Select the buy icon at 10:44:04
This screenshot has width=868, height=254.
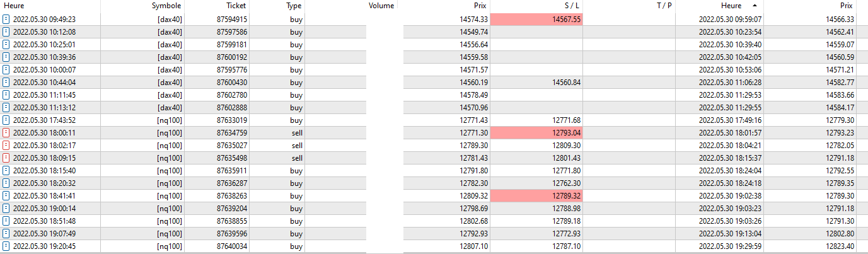(6, 83)
